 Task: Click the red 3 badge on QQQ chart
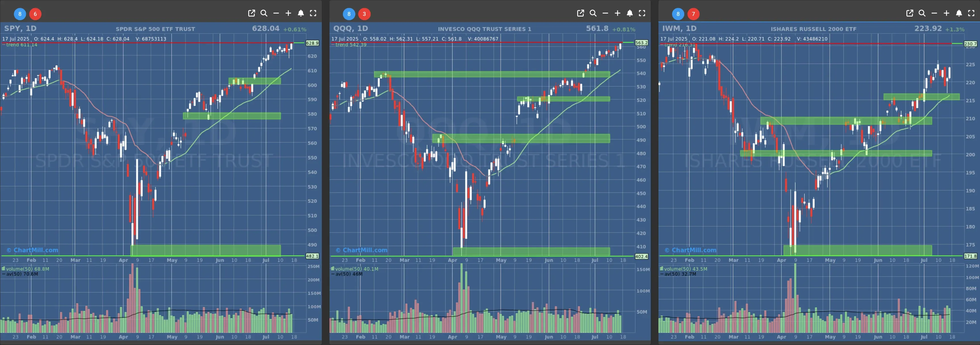click(x=364, y=14)
